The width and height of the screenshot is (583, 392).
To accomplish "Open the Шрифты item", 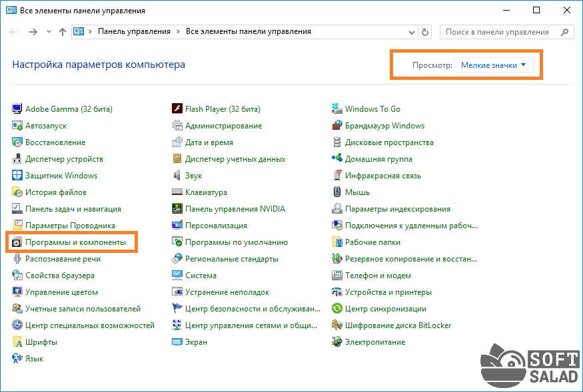I will click(x=41, y=342).
